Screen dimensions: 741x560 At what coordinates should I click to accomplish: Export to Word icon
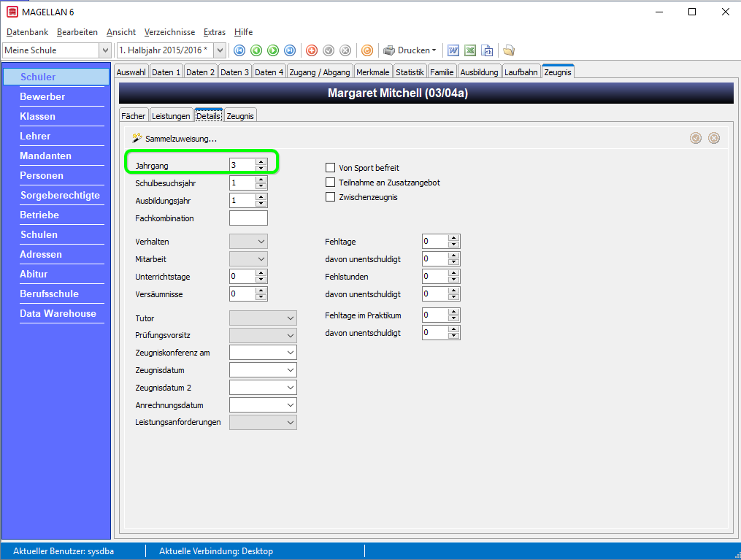pos(453,50)
